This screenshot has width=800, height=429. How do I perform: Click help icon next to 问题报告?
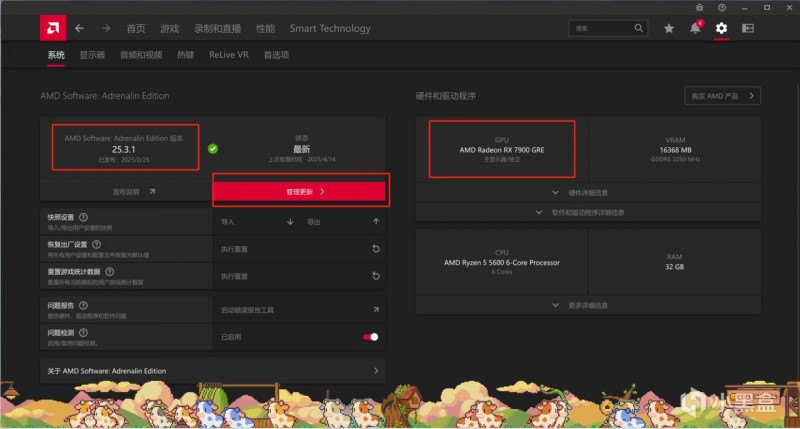coord(83,306)
